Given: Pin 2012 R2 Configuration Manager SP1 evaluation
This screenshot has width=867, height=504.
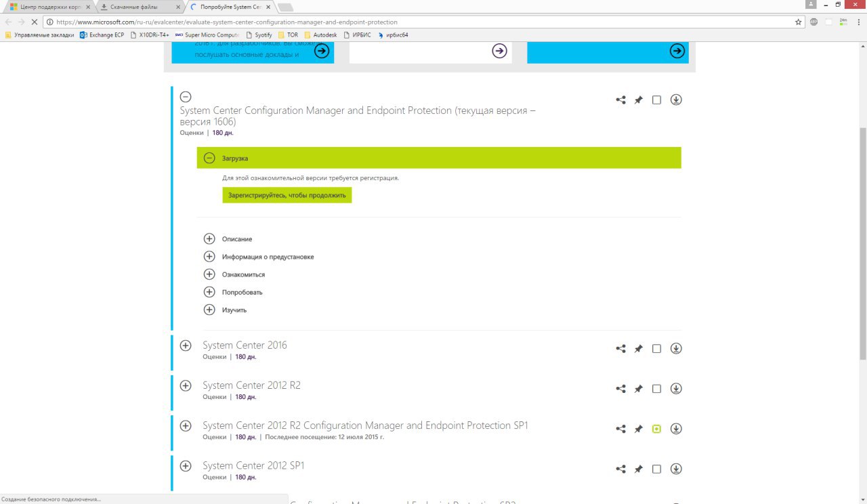Looking at the screenshot, I should 638,429.
